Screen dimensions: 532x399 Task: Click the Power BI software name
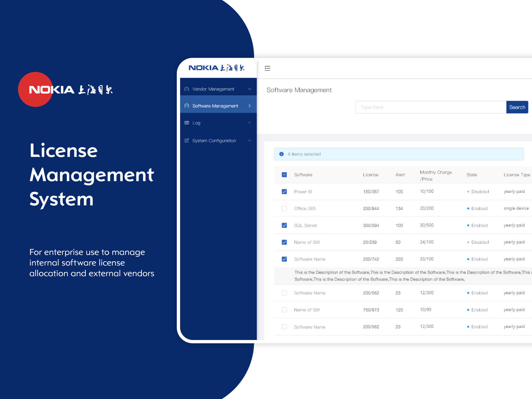click(303, 191)
